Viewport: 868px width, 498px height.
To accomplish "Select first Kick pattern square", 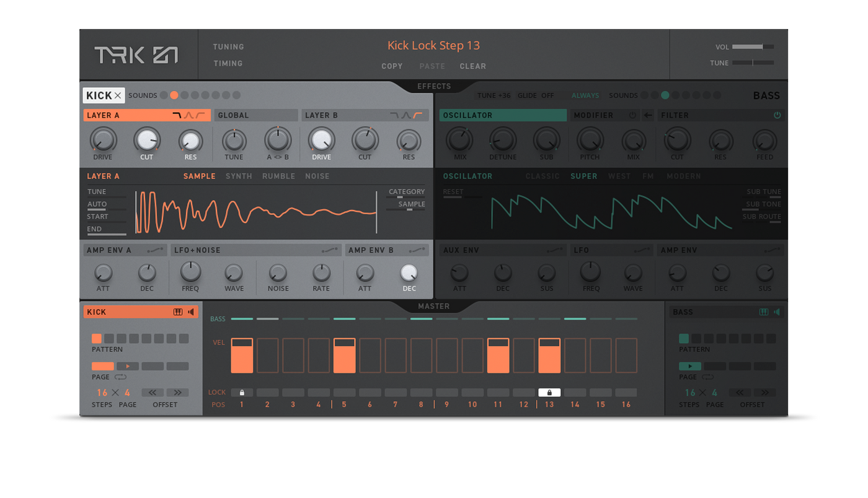I will pyautogui.click(x=97, y=339).
